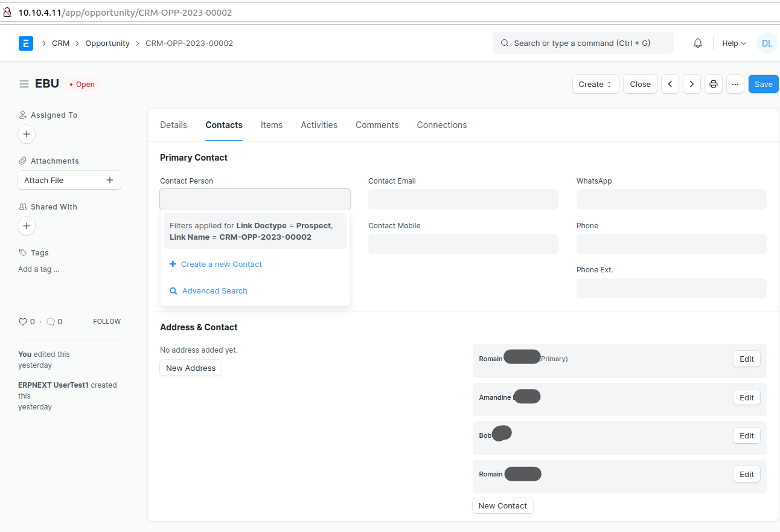
Task: Add an assignee with the plus icon
Action: click(x=26, y=134)
